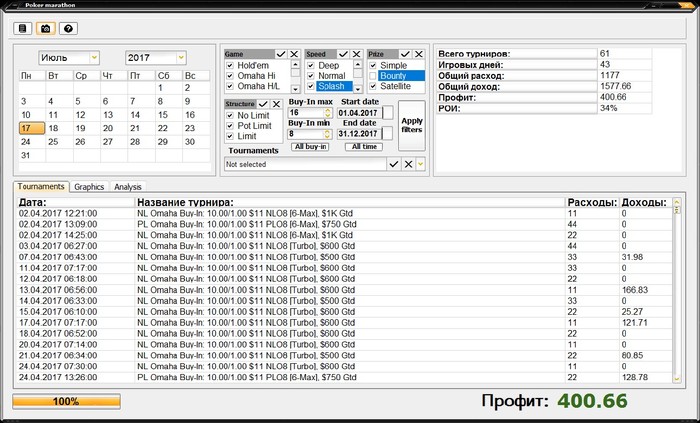
Task: Click the Расходы column header
Action: (592, 203)
